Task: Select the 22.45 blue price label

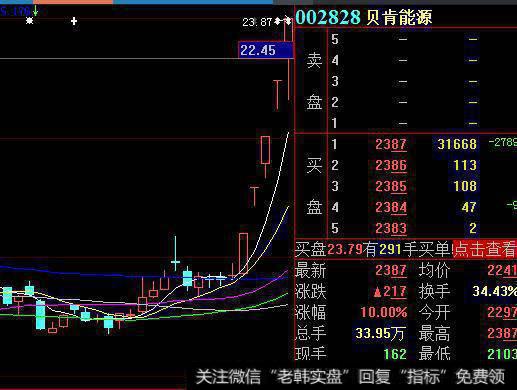Action: coord(266,50)
